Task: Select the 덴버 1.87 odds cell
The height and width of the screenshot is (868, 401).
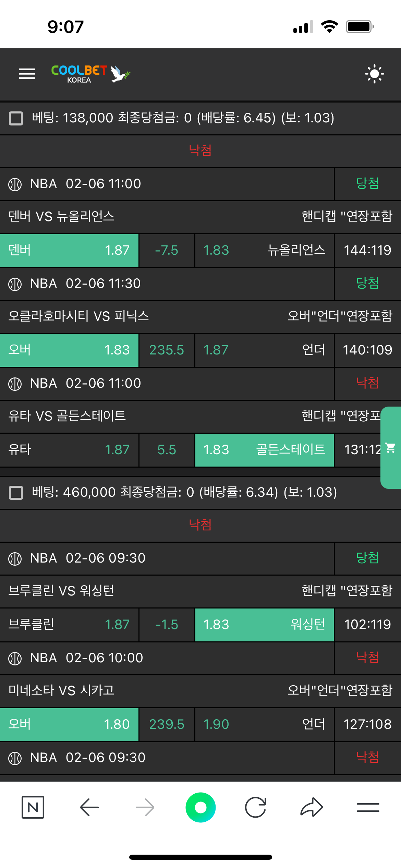Action: coord(69,250)
